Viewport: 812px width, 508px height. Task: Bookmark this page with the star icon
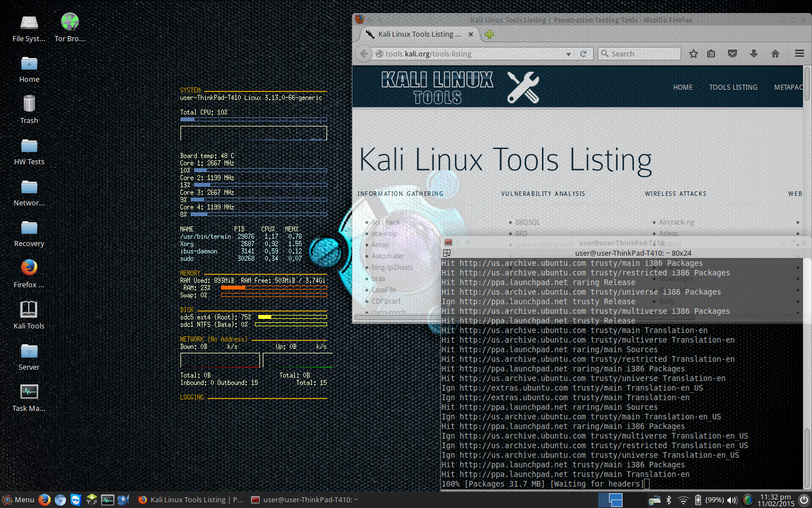[x=694, y=54]
